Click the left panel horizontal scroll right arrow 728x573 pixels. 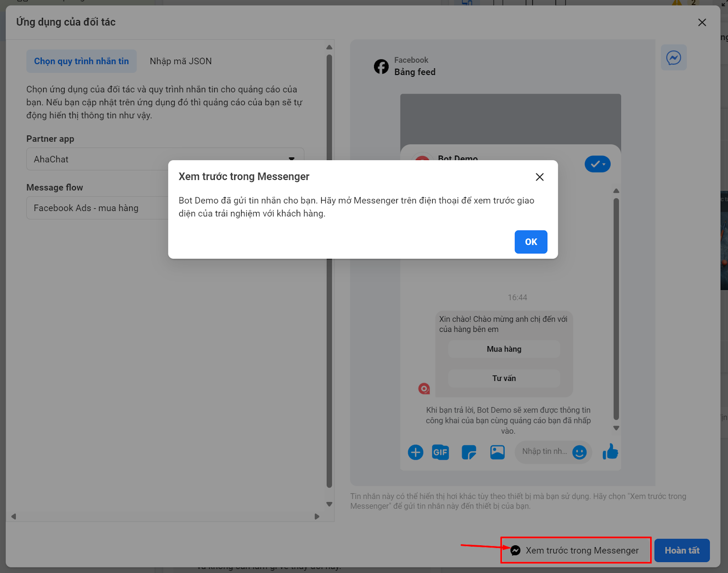(x=317, y=516)
